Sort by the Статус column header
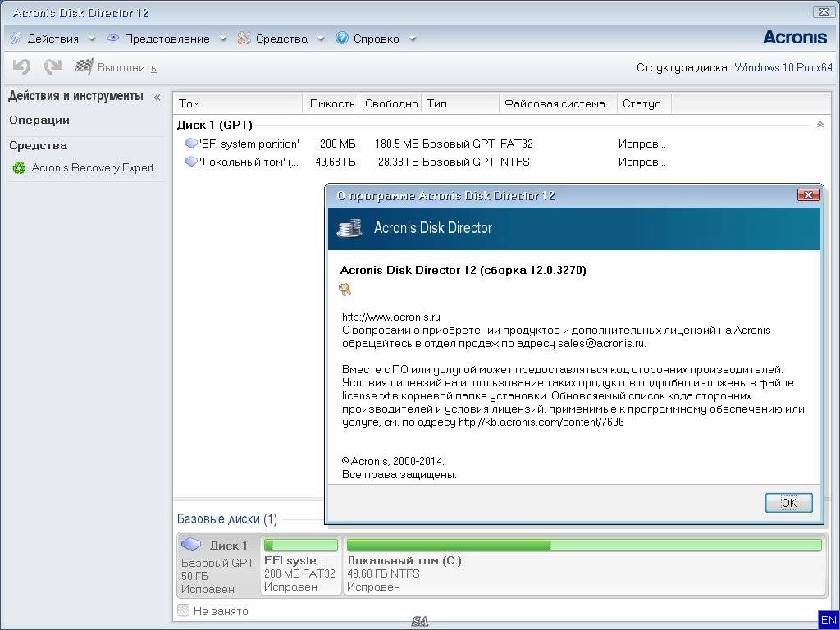Image resolution: width=840 pixels, height=630 pixels. click(644, 103)
